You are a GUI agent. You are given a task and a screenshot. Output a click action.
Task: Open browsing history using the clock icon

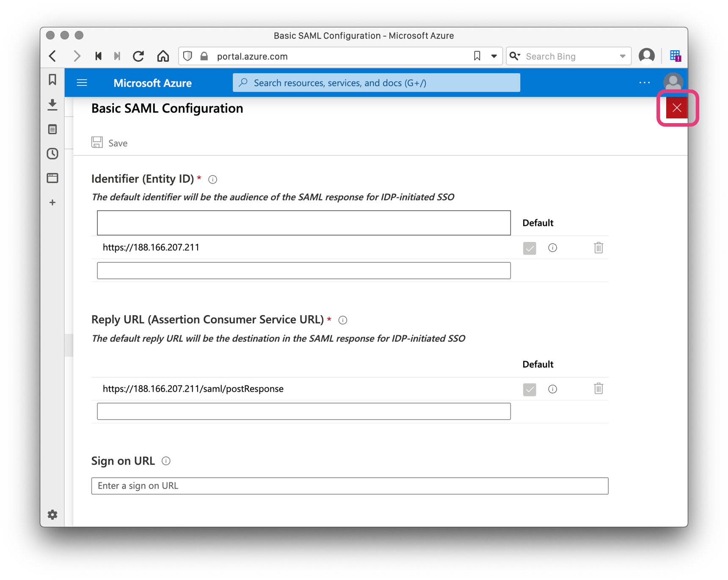pos(52,154)
